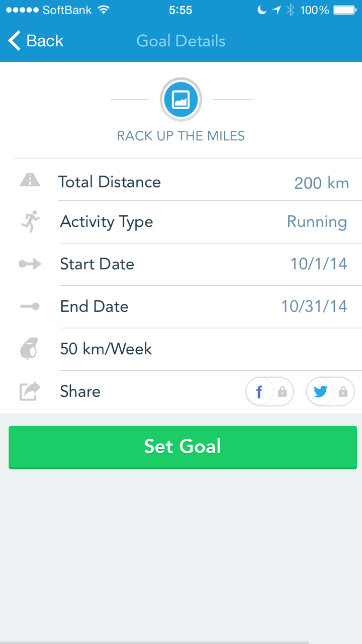Tap the road icon beside Total Distance
The height and width of the screenshot is (644, 362).
(x=30, y=180)
